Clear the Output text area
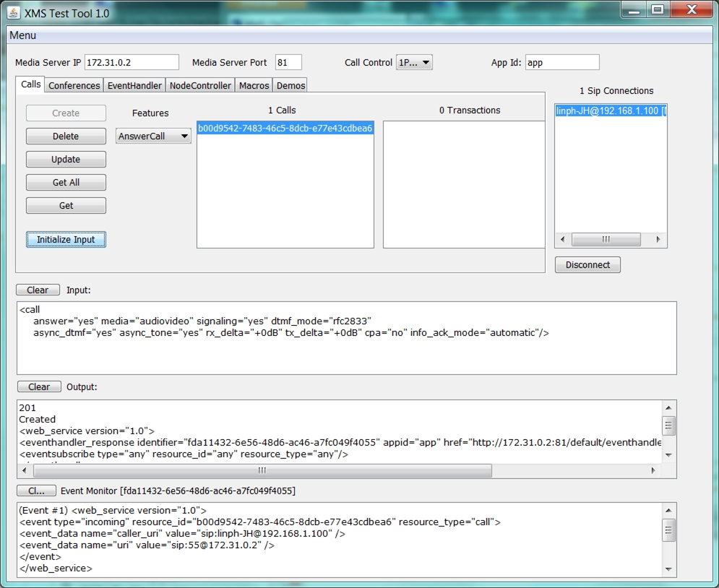This screenshot has height=588, width=719. [x=39, y=386]
